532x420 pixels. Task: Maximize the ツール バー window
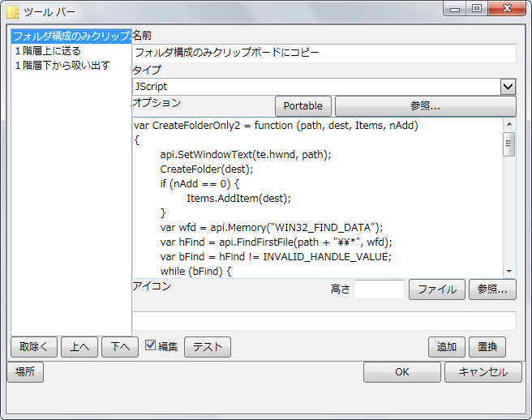click(477, 8)
